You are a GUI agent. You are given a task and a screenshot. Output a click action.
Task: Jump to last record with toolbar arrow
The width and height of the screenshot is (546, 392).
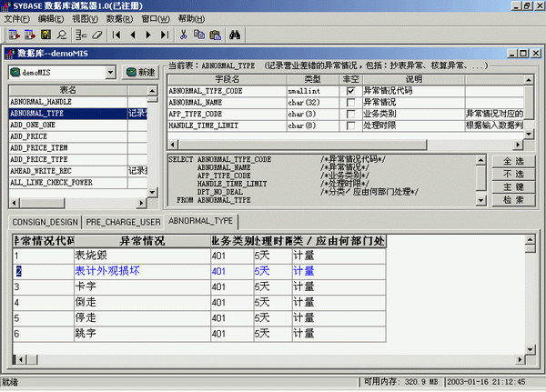click(x=164, y=35)
